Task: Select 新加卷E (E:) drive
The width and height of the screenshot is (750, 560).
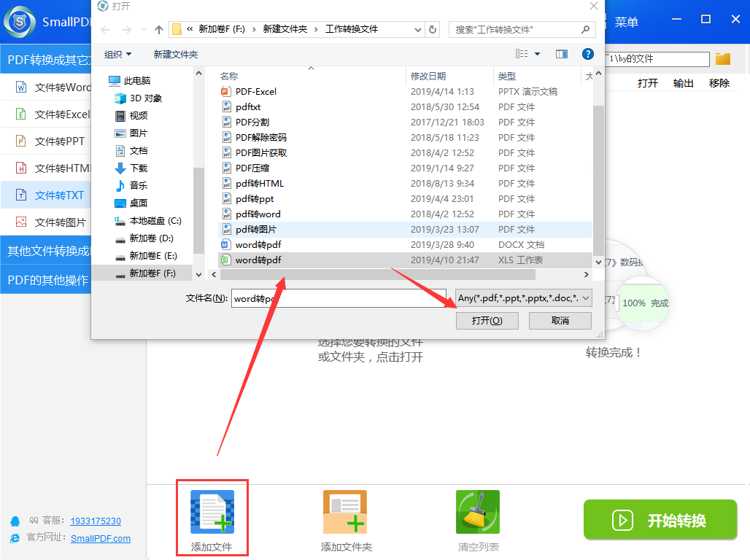Action: click(x=147, y=255)
